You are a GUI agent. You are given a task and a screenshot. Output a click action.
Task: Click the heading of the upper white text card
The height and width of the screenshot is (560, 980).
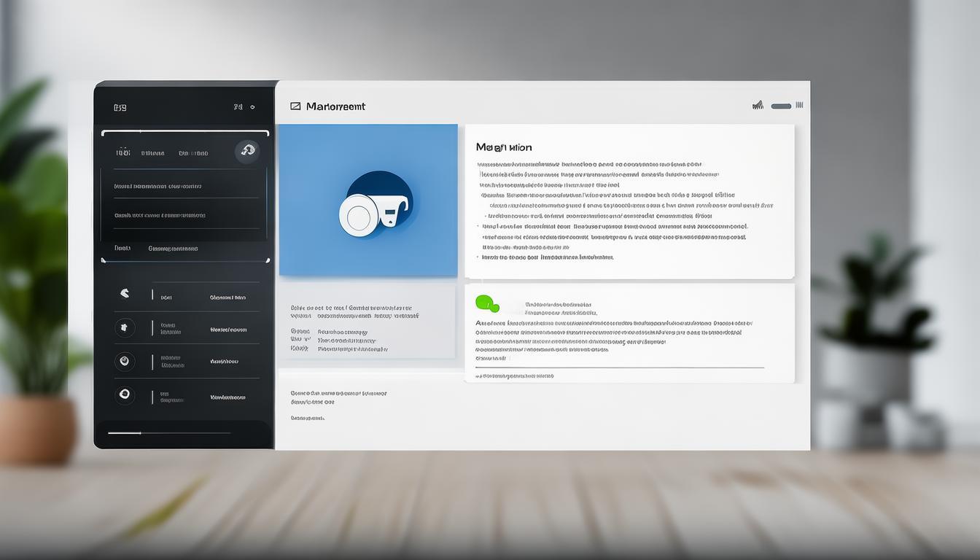click(504, 147)
